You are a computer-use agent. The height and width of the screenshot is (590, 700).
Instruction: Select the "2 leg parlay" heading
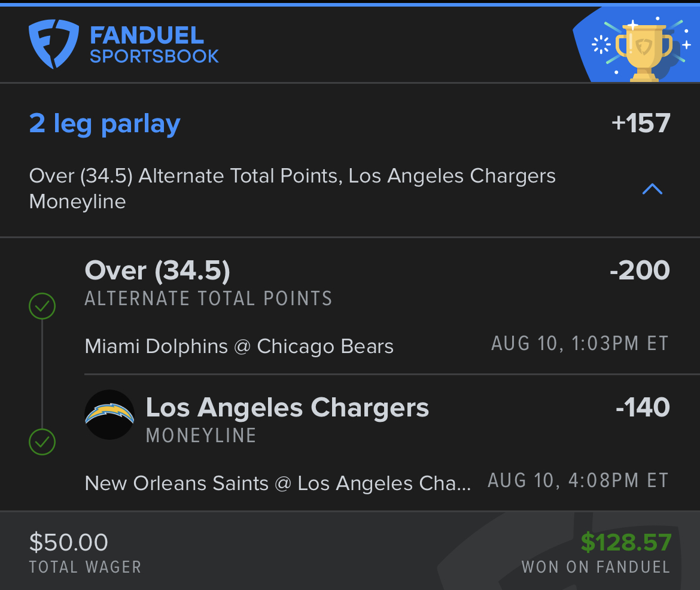(x=105, y=123)
